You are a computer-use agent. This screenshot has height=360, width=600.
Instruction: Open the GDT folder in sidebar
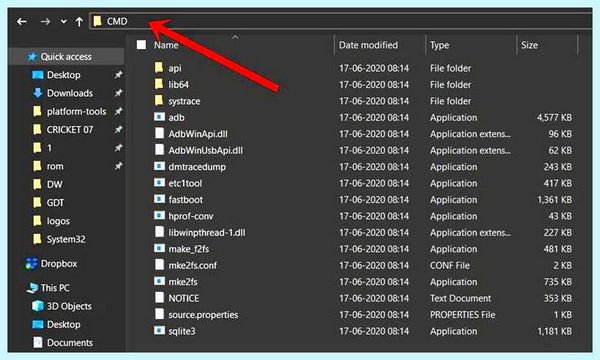[x=55, y=203]
